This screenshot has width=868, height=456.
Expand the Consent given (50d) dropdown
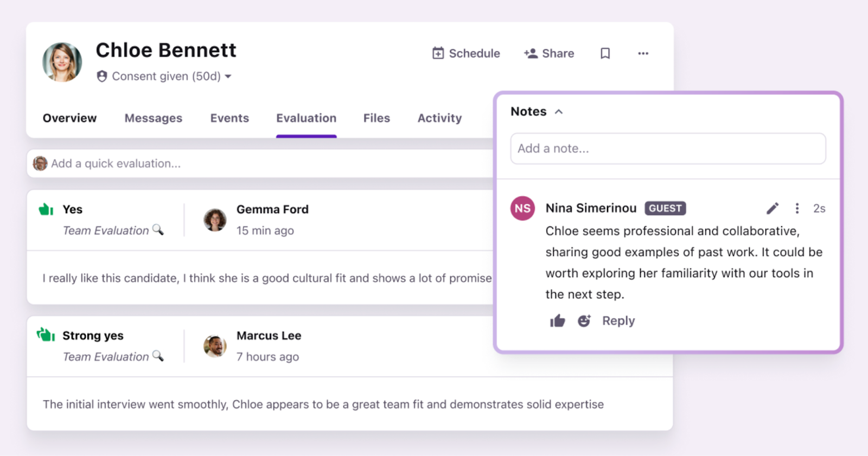point(228,76)
